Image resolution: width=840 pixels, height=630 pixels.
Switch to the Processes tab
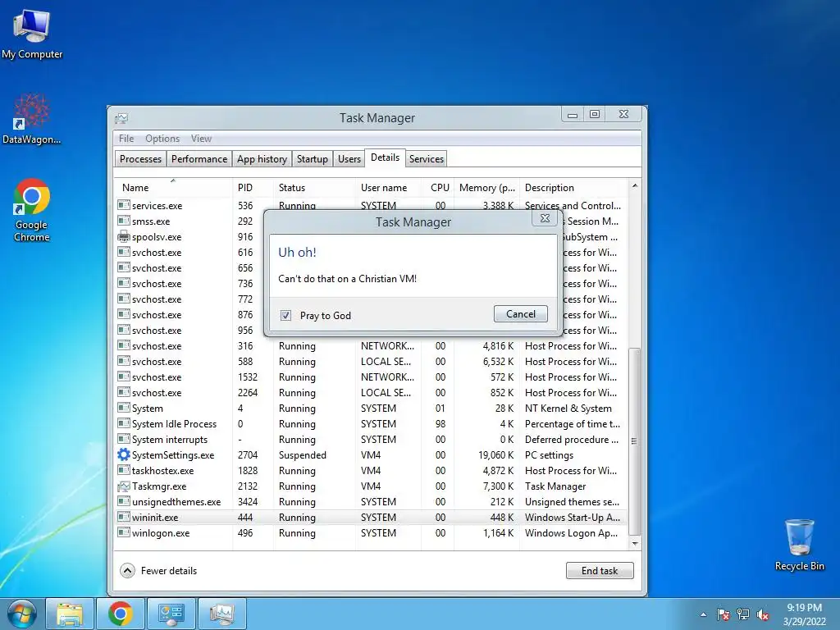click(140, 158)
